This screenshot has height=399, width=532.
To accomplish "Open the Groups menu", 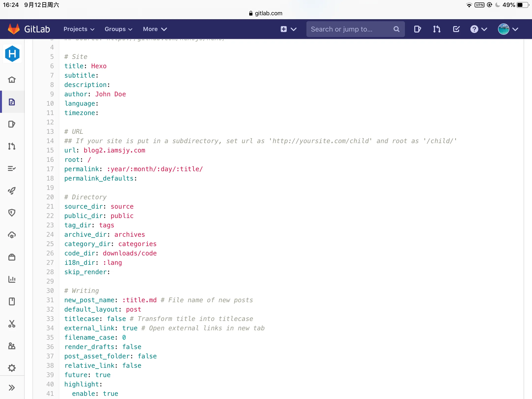I will [x=118, y=29].
